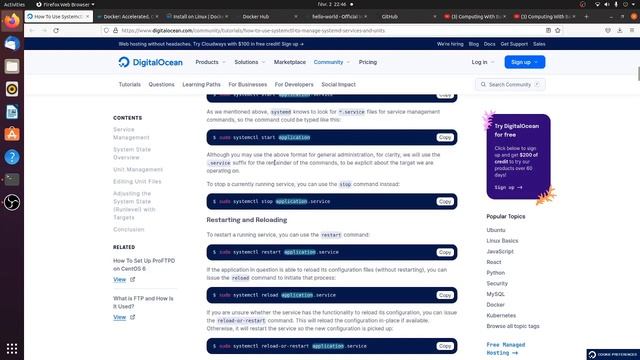Open a new browser tab
Image resolution: width=640 pixels, height=360 pixels.
586,16
